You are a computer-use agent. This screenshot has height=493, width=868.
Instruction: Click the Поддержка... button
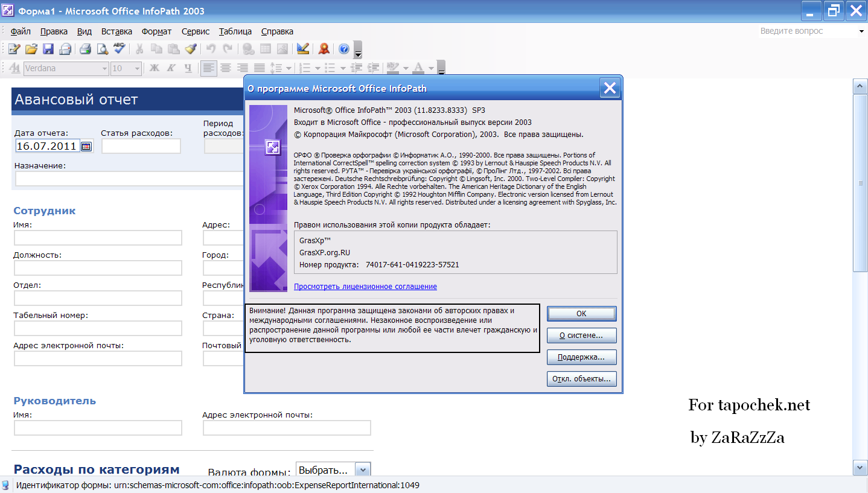[x=581, y=357]
